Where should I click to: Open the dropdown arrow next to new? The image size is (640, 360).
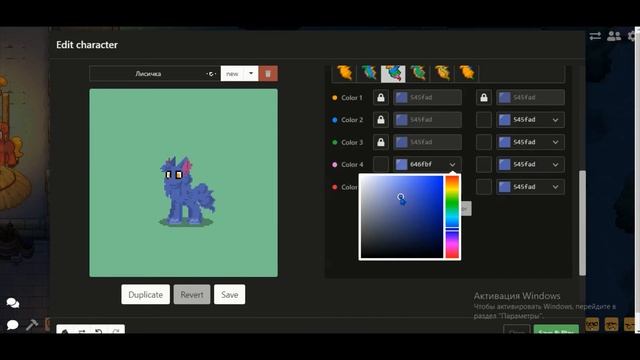[251, 73]
